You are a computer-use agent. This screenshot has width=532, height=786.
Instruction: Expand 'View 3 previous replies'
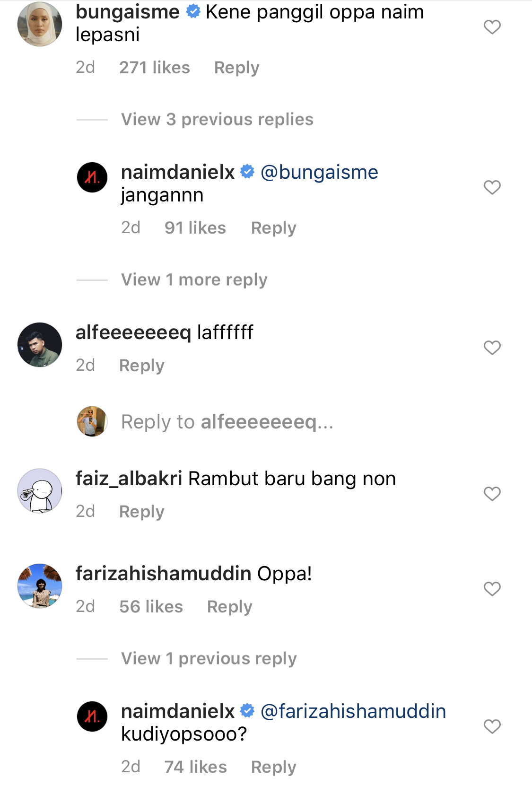pos(217,120)
